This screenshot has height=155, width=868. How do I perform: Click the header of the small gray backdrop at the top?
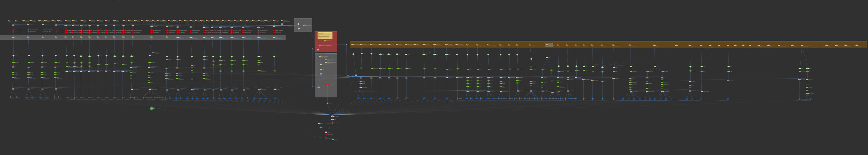tap(303, 18)
